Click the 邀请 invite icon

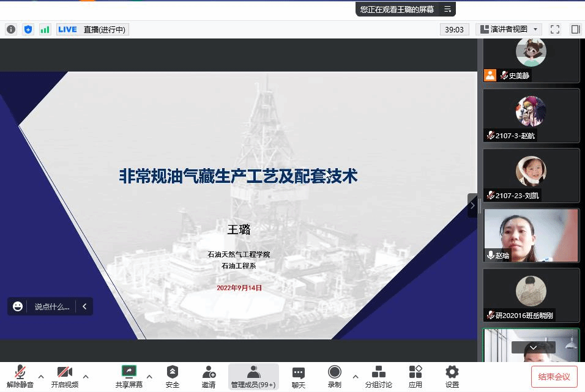click(x=209, y=377)
